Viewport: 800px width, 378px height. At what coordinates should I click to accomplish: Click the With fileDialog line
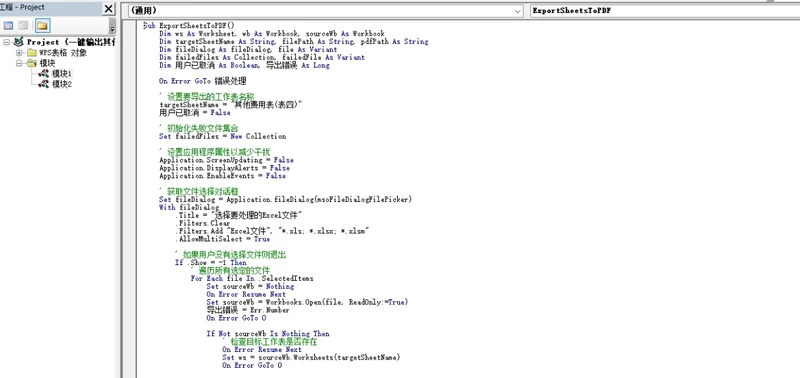[189, 208]
